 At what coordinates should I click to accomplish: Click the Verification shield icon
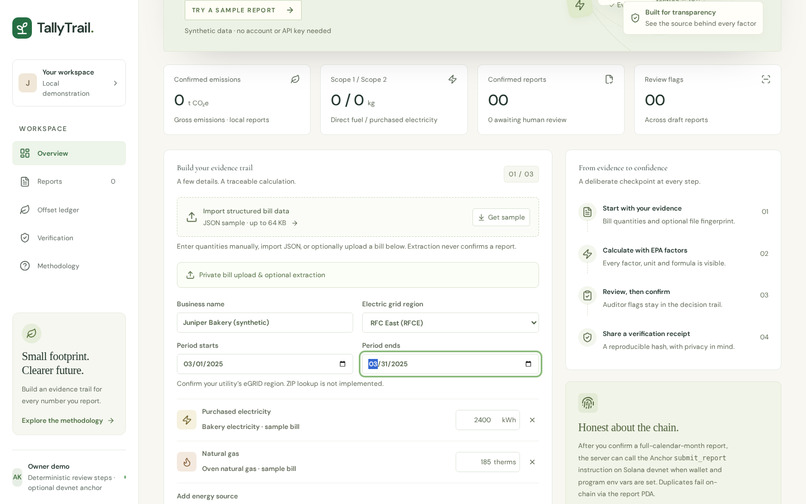click(25, 238)
